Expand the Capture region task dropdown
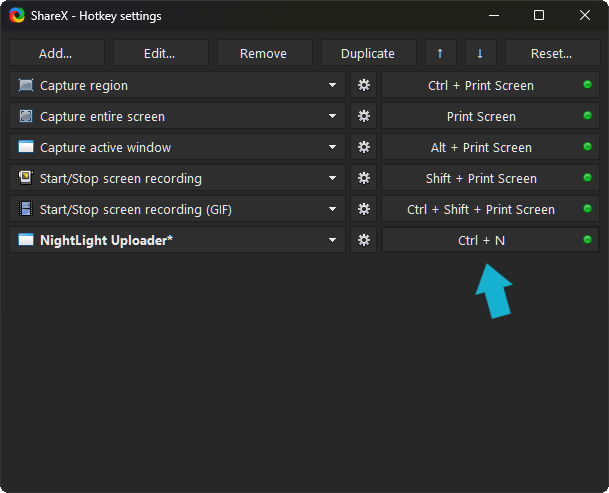Viewport: 609px width, 493px height. [332, 86]
